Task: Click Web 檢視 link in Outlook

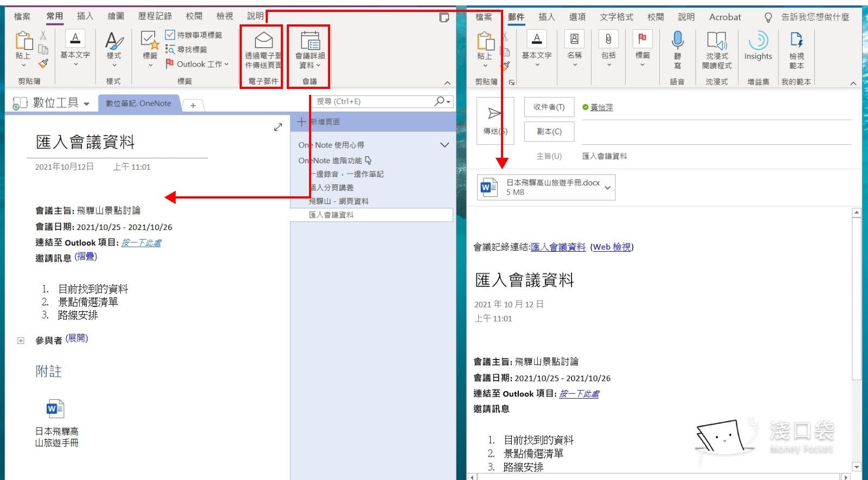Action: (612, 247)
